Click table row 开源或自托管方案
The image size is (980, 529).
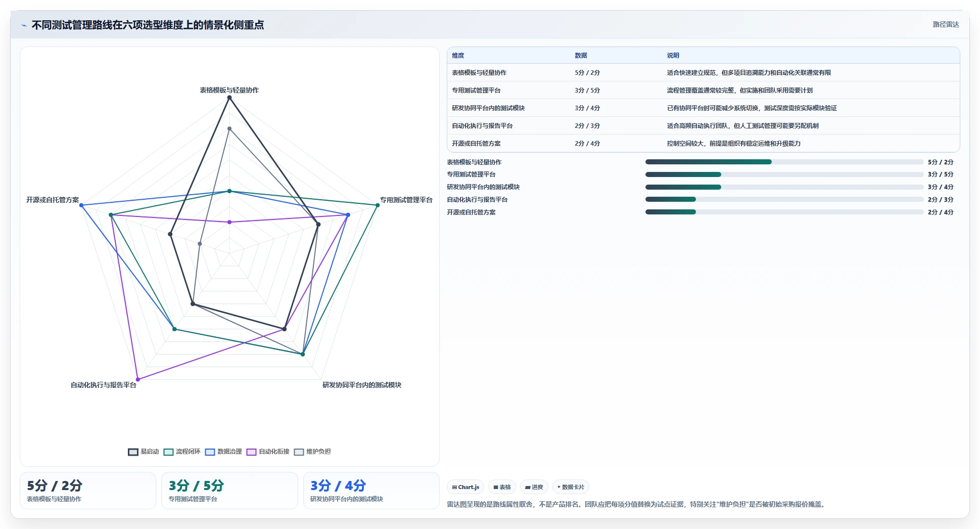(x=703, y=144)
